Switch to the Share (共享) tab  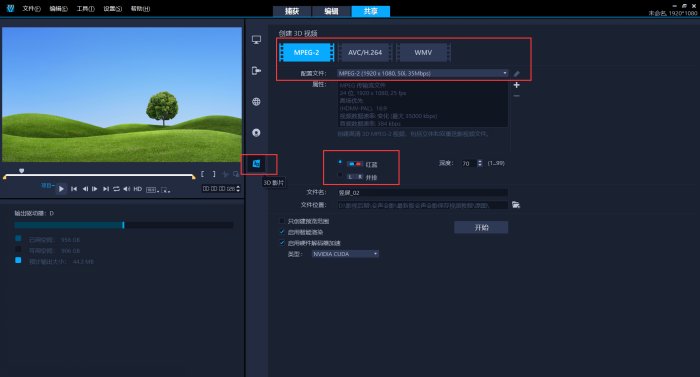(x=371, y=11)
